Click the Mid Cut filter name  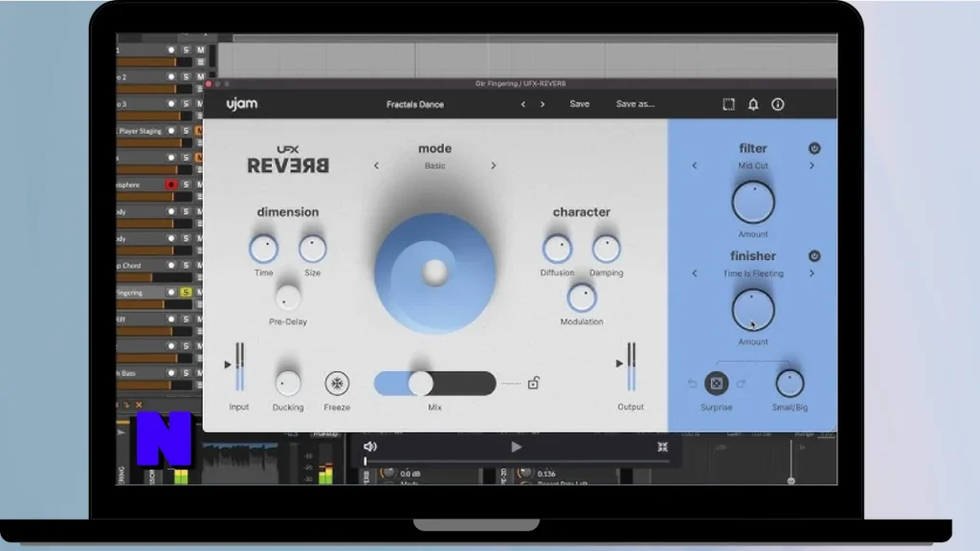(x=753, y=165)
